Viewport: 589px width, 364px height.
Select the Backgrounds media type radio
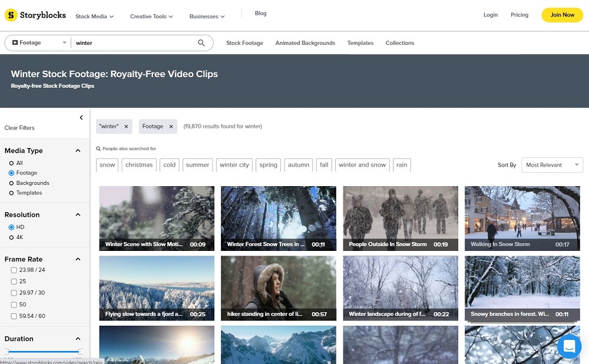coord(12,183)
